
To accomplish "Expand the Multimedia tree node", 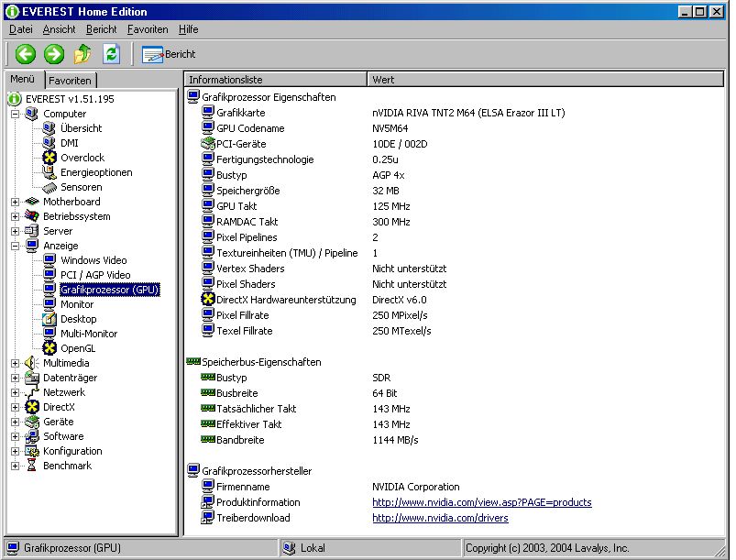I will tap(15, 363).
